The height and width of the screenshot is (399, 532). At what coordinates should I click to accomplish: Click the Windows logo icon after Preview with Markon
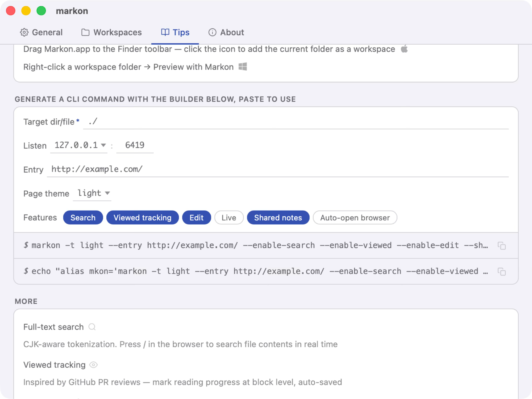[x=243, y=66]
